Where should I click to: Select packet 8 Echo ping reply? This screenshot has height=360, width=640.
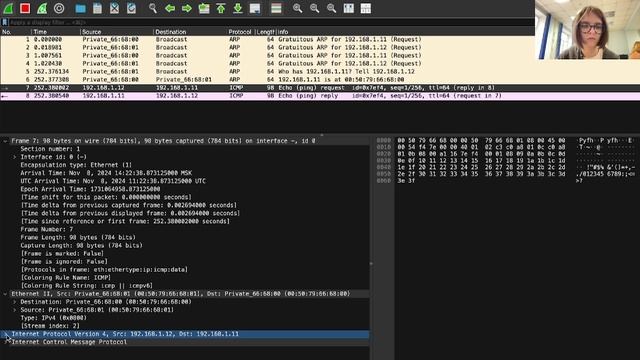(x=320, y=96)
